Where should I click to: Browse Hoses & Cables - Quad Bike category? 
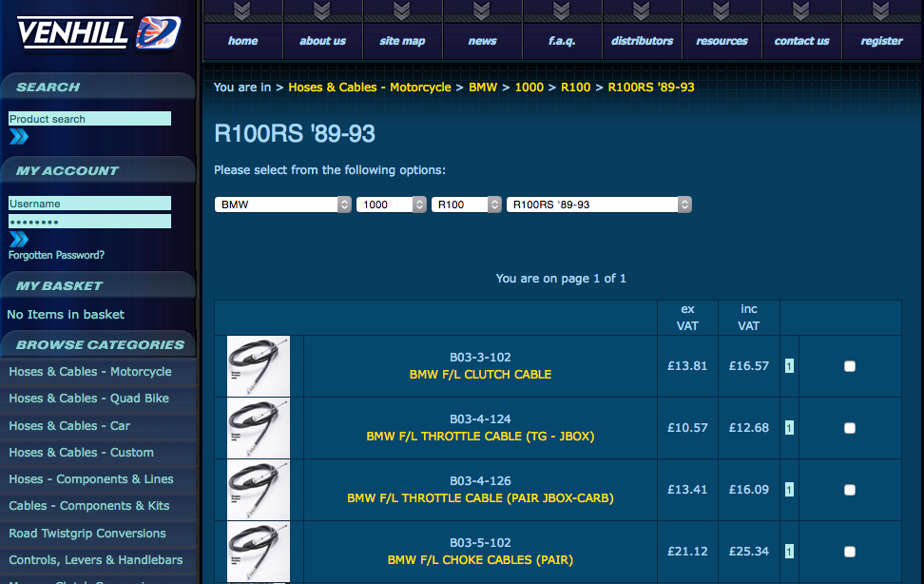point(89,399)
